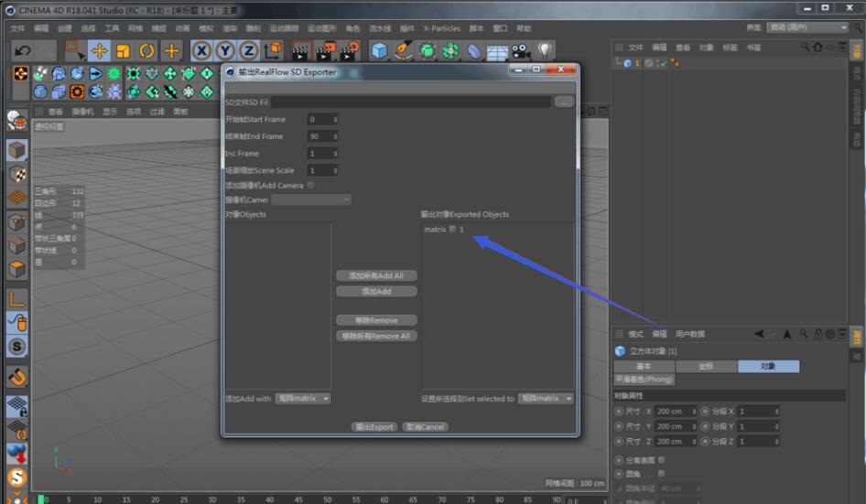Click the coordinate system cube icon

click(273, 51)
